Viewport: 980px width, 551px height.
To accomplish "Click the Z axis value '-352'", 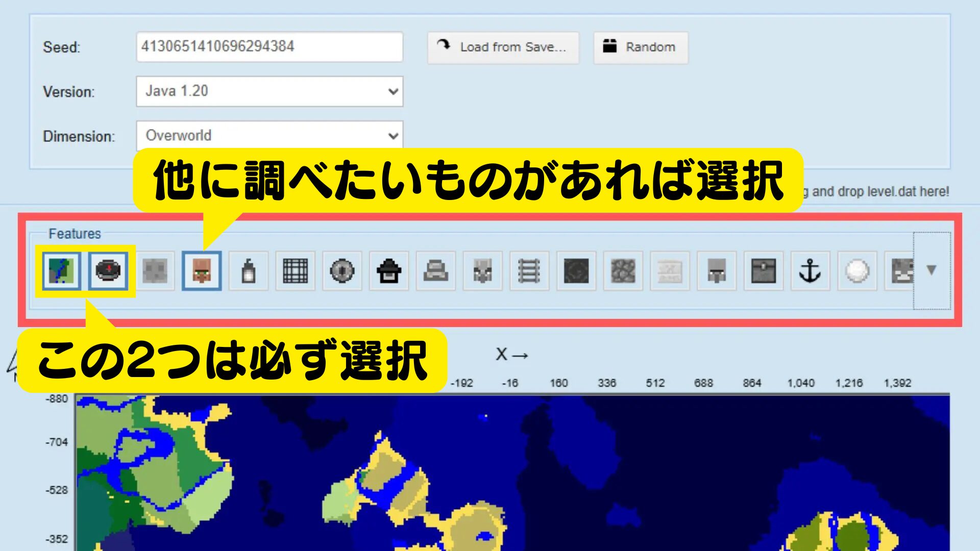I will coord(57,539).
